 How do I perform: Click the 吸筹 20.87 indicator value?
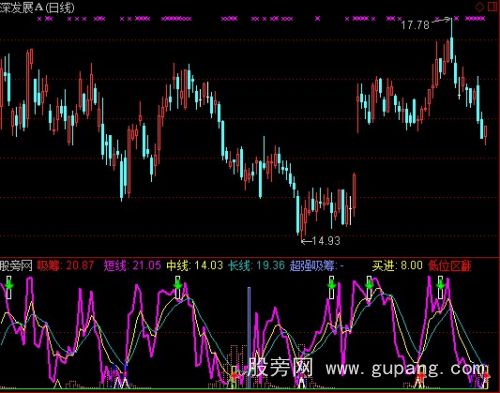click(x=65, y=266)
